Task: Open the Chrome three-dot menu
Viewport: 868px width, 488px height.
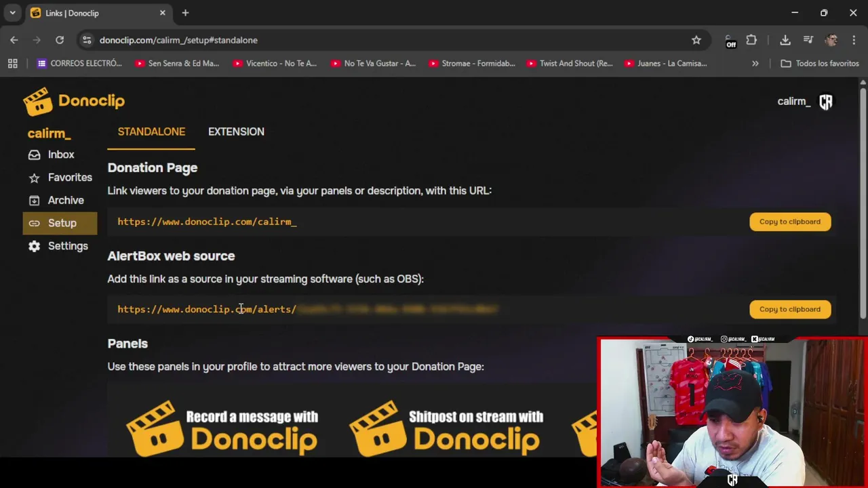Action: pos(854,40)
